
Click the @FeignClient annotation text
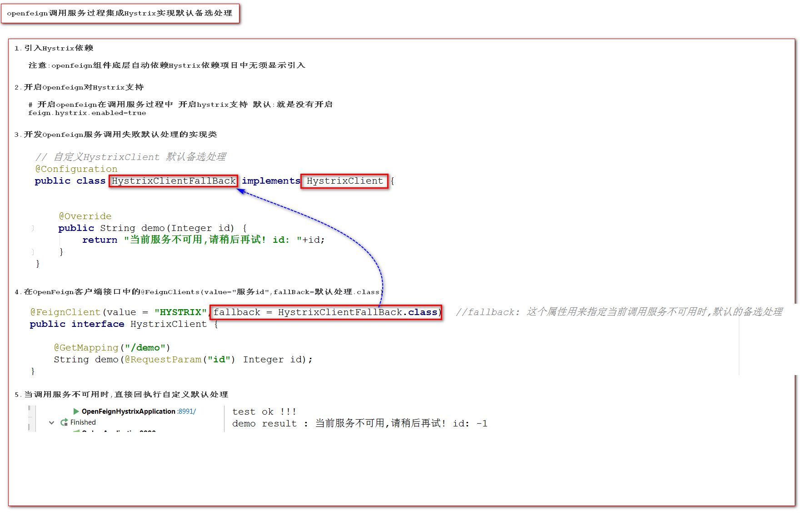click(65, 312)
